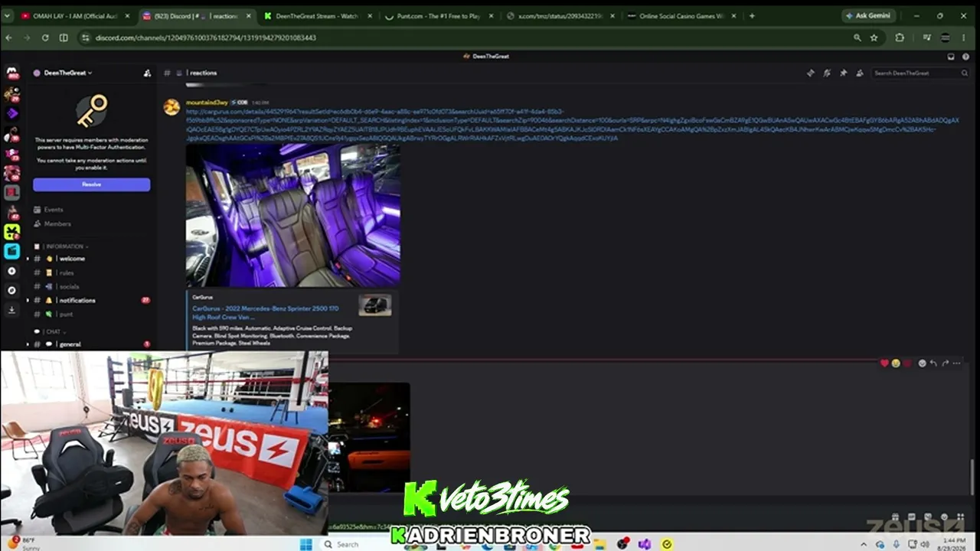Open a new browser tab
Viewport: 980px width, 551px height.
pyautogui.click(x=751, y=16)
